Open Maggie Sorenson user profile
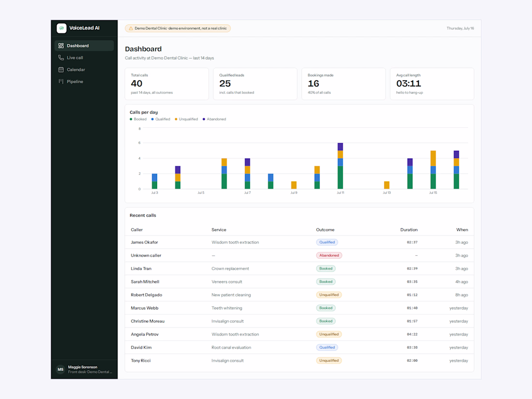 [x=84, y=369]
